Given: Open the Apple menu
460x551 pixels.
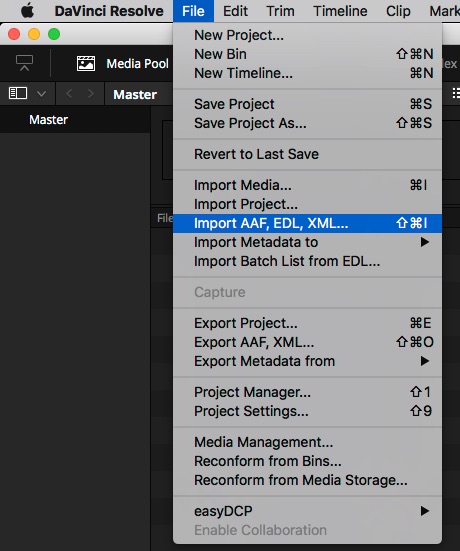Looking at the screenshot, I should [x=27, y=11].
